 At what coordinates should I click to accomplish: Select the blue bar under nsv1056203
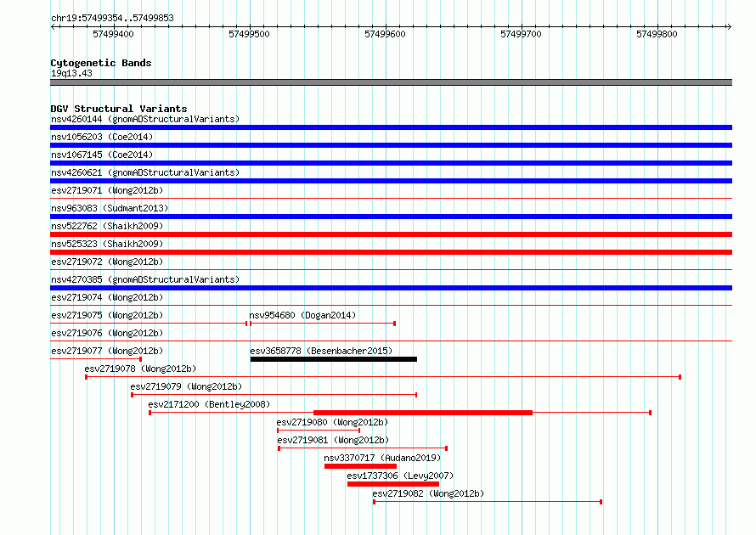[x=391, y=145]
